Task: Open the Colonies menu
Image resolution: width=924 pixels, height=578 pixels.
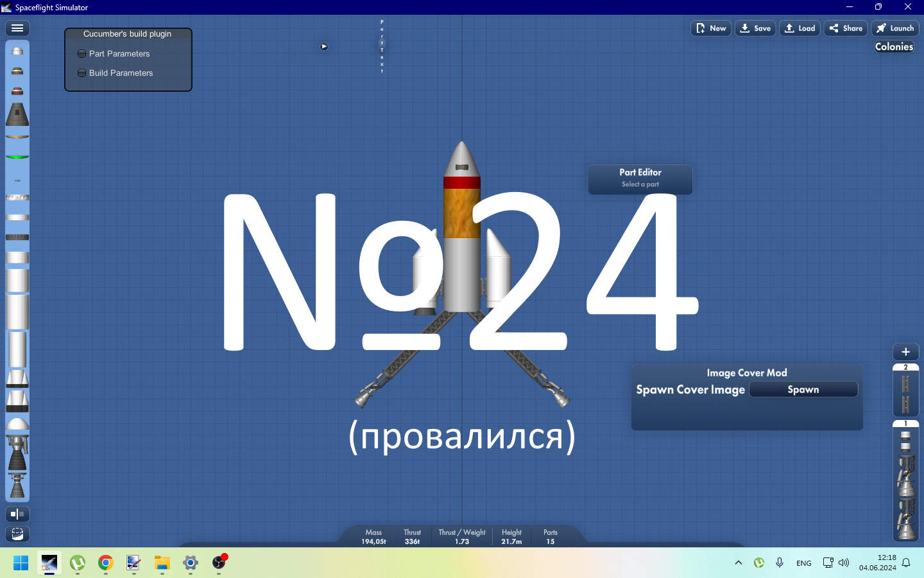Action: [894, 47]
